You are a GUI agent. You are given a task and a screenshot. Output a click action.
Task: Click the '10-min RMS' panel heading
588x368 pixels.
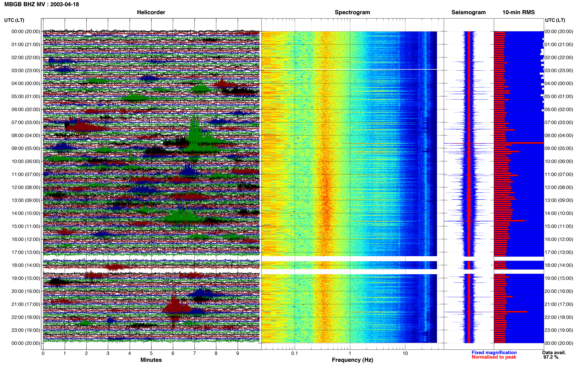tap(518, 12)
